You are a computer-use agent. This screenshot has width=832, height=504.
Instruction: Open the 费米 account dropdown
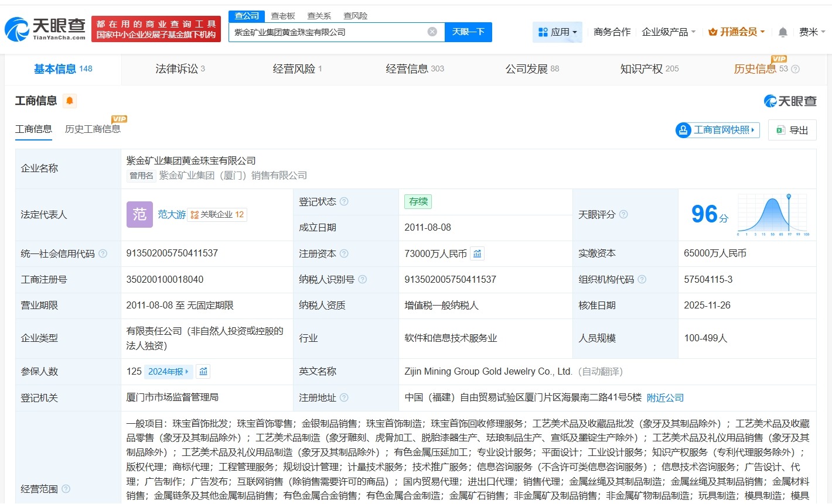tap(812, 32)
